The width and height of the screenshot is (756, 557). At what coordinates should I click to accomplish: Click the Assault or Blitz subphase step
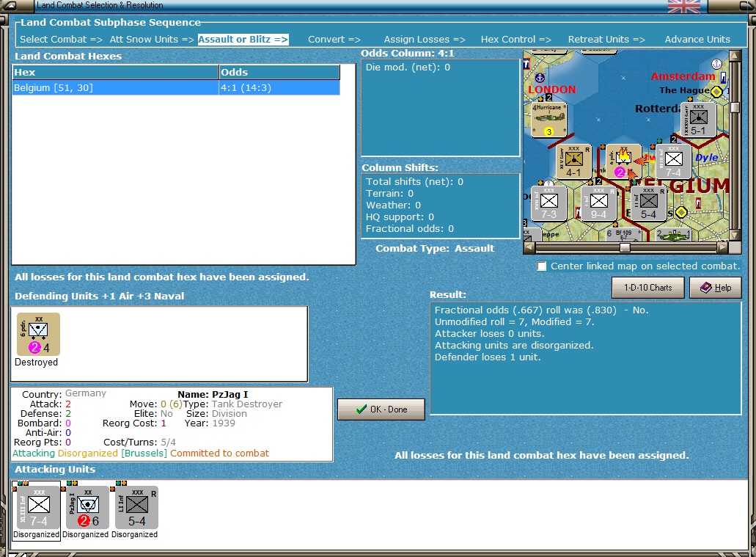[x=243, y=40]
